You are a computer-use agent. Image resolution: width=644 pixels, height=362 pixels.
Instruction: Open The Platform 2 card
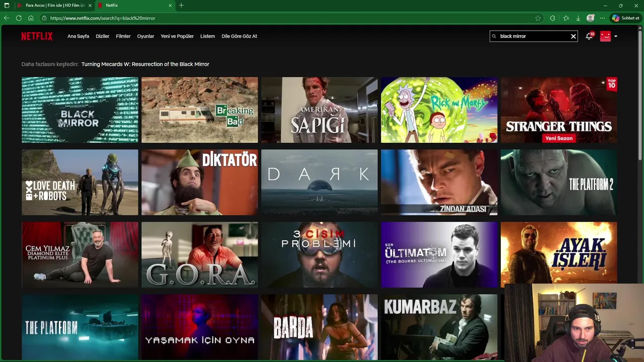(559, 183)
